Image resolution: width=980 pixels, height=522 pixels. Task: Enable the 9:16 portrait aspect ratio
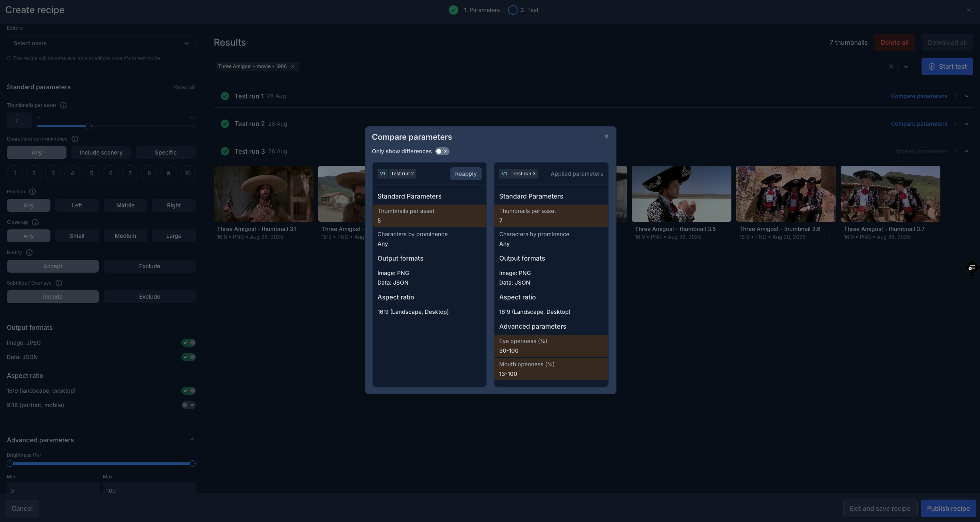point(189,405)
